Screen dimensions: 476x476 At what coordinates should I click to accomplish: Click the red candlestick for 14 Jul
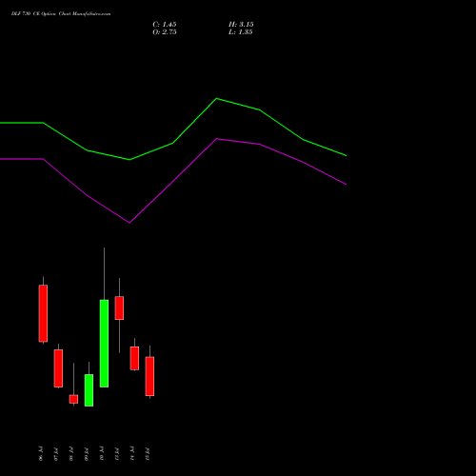(x=134, y=358)
